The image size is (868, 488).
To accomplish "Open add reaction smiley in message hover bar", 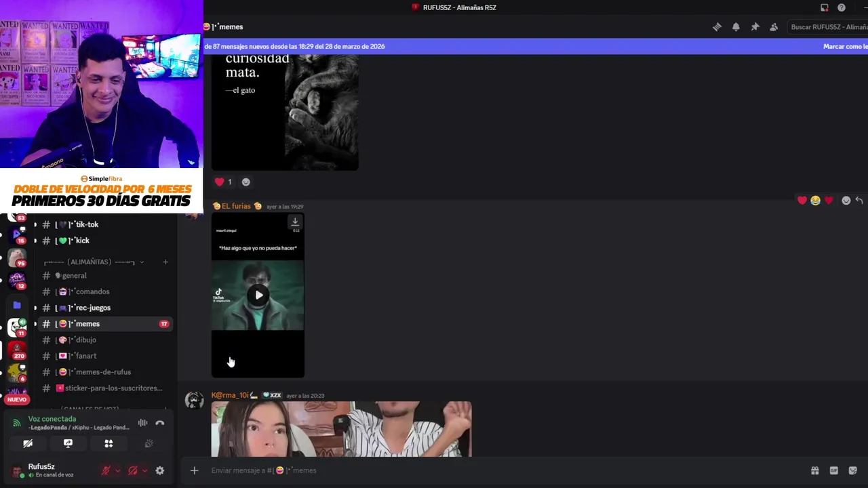I will (x=846, y=201).
